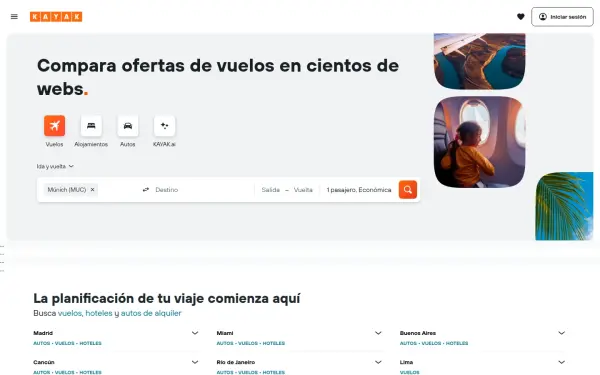Viewport: 600px width, 375px height.
Task: Follow autos de alquiler link
Action: tap(151, 313)
